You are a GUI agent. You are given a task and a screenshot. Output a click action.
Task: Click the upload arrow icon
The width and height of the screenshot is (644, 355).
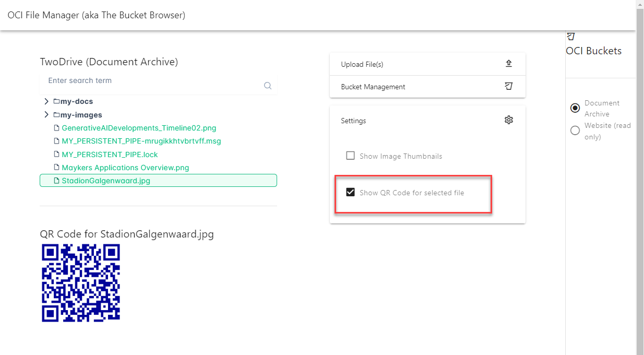[509, 64]
